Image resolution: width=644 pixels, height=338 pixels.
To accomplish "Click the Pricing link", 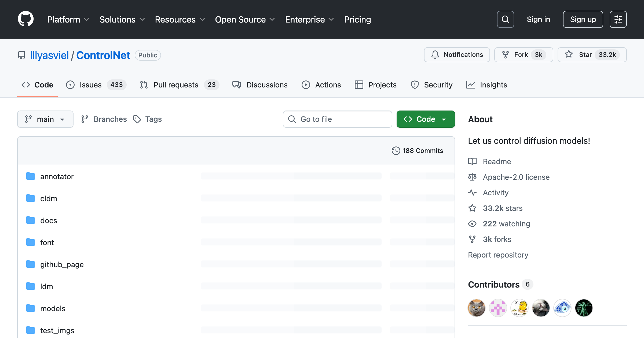I will click(x=357, y=19).
